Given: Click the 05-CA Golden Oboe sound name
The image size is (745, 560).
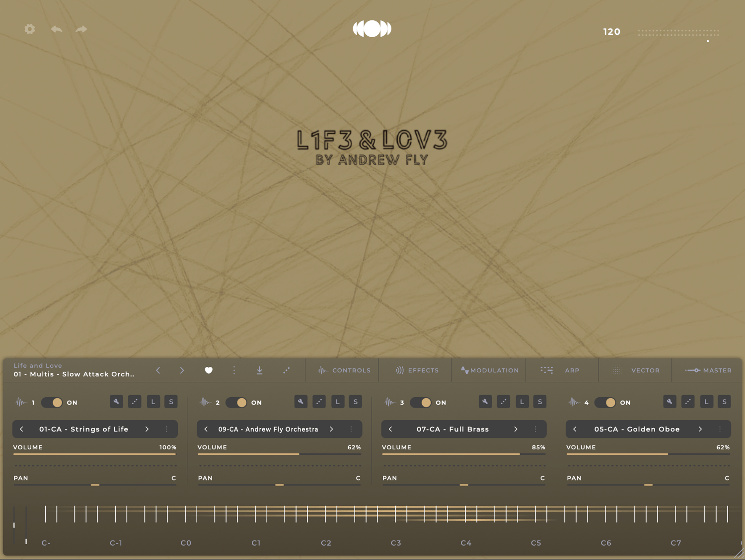Looking at the screenshot, I should (x=637, y=429).
